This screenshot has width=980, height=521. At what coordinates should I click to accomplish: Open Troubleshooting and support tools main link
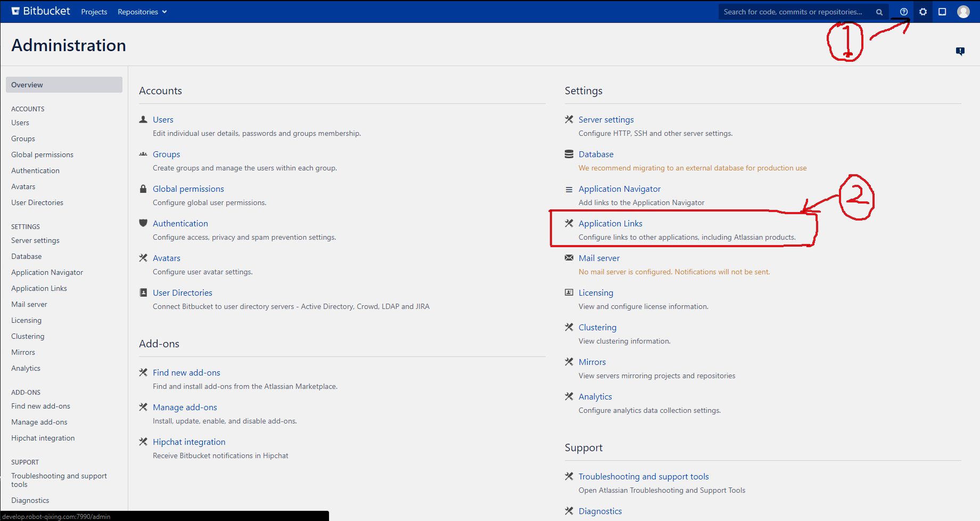pyautogui.click(x=644, y=476)
